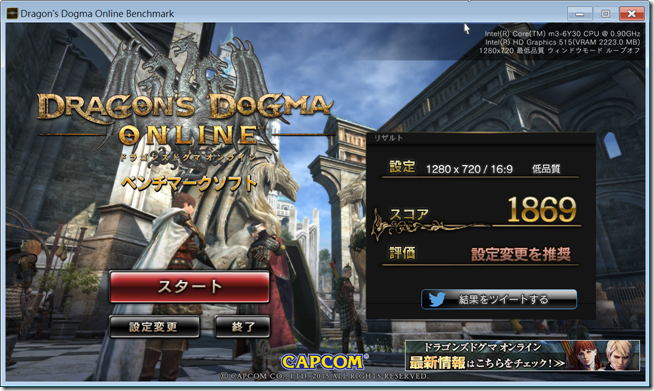654x391 pixels.
Task: Click the 設定変更を推奨 evaluation text
Action: coord(521,254)
